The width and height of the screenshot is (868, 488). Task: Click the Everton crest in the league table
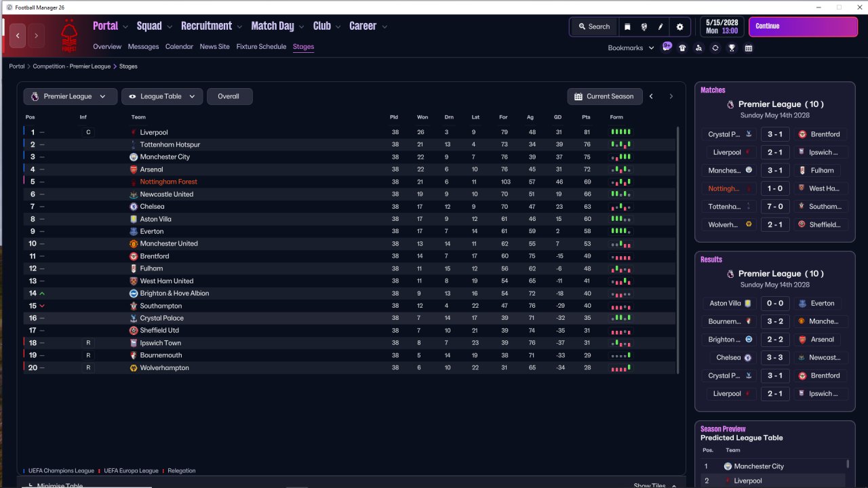(x=134, y=231)
